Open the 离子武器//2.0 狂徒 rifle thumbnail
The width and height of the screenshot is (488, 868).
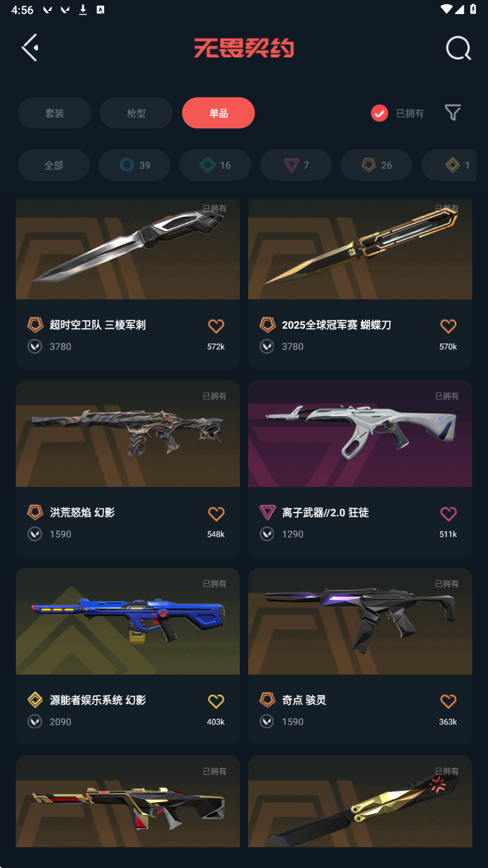pyautogui.click(x=360, y=434)
